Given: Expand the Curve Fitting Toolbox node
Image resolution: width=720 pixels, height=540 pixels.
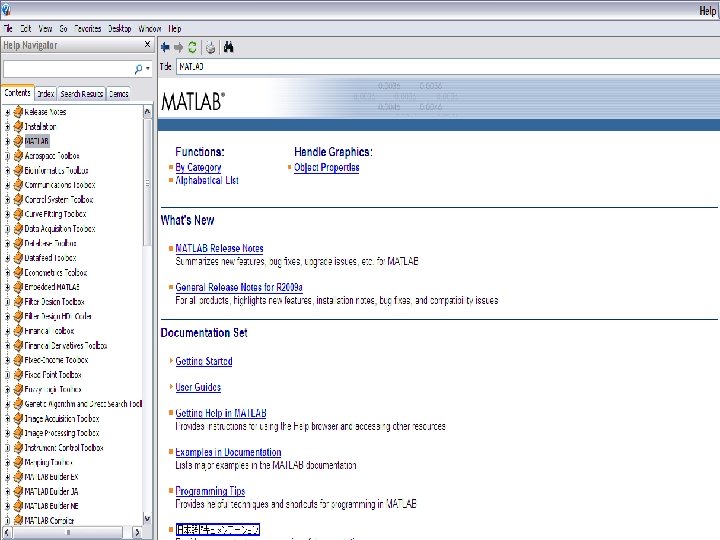Looking at the screenshot, I should [7, 214].
